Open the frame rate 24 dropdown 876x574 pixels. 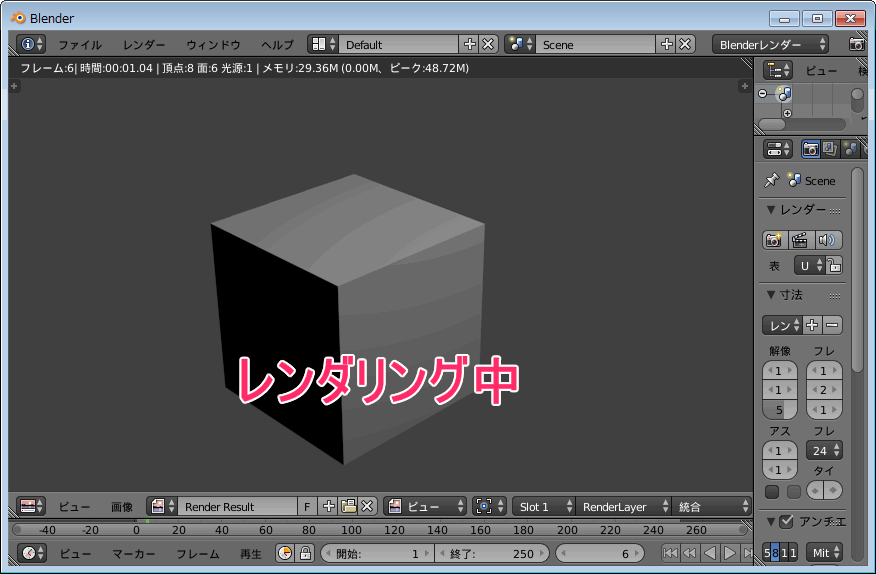[824, 450]
